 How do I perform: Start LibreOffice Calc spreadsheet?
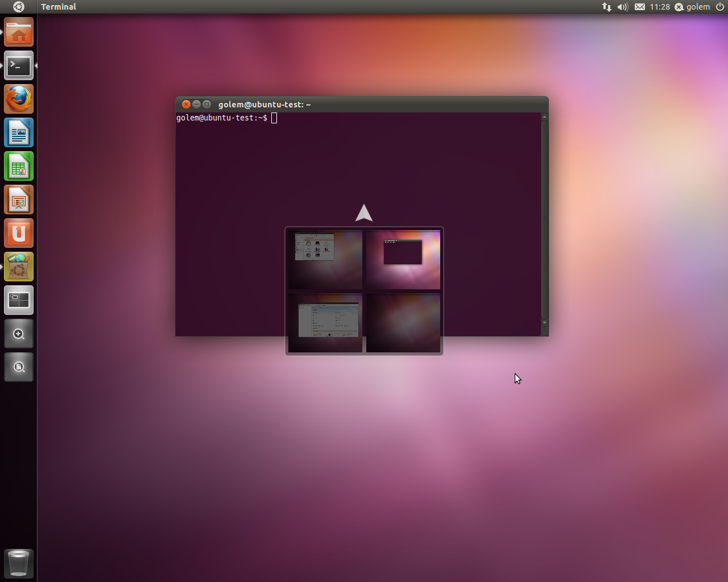tap(19, 167)
